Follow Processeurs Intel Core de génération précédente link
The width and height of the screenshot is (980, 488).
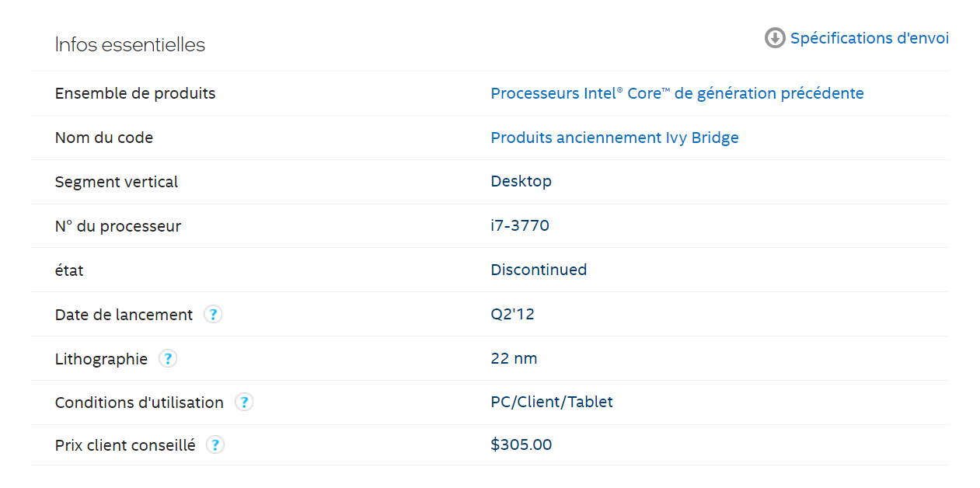click(x=677, y=93)
